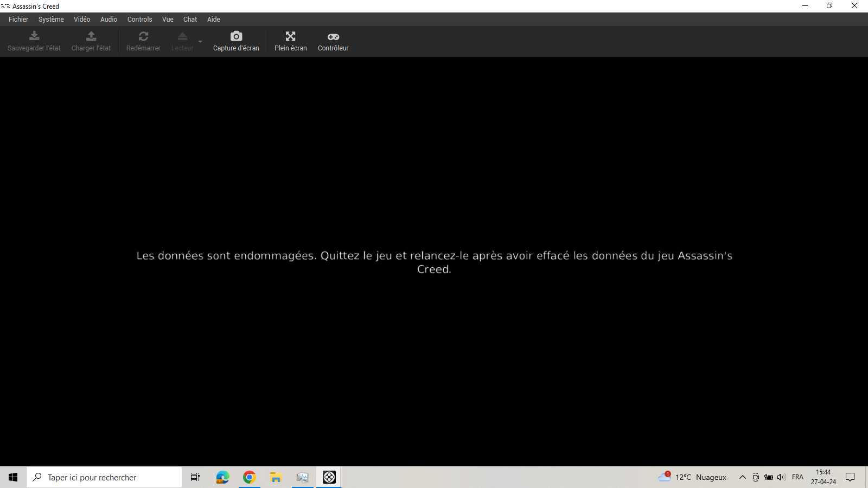This screenshot has width=868, height=488.
Task: Open the Système menu
Action: (51, 19)
